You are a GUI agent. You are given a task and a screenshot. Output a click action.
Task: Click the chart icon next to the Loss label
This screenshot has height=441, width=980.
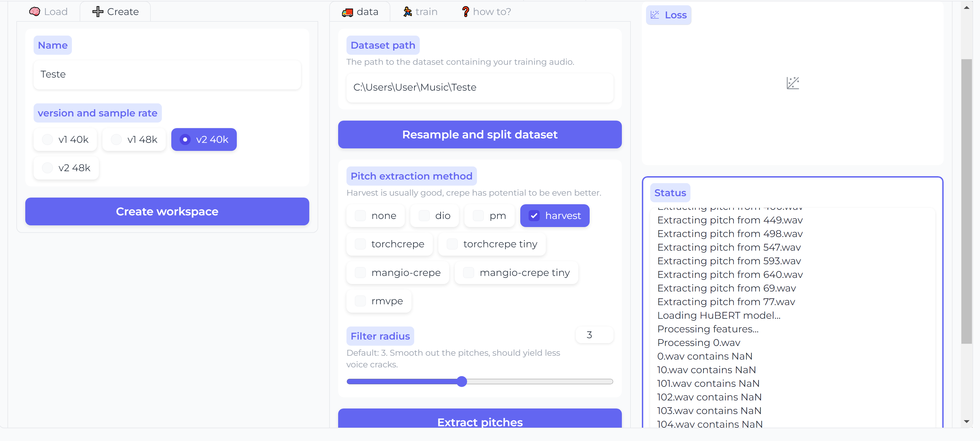point(655,15)
